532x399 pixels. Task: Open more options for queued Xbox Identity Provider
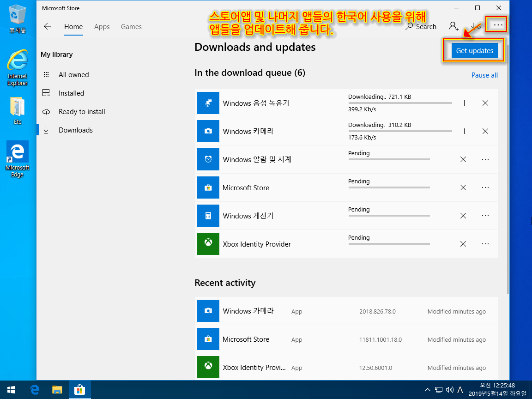click(485, 244)
